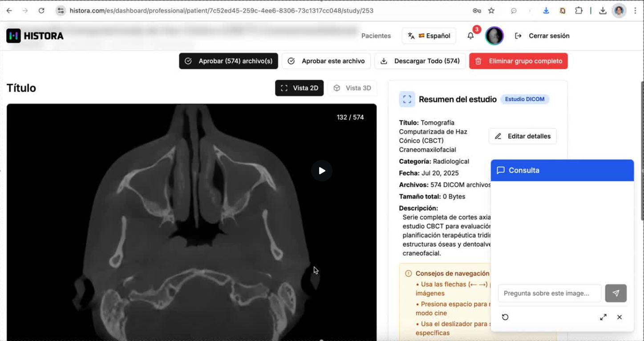Click Aprobar este archivo button
This screenshot has height=341, width=644.
point(326,61)
